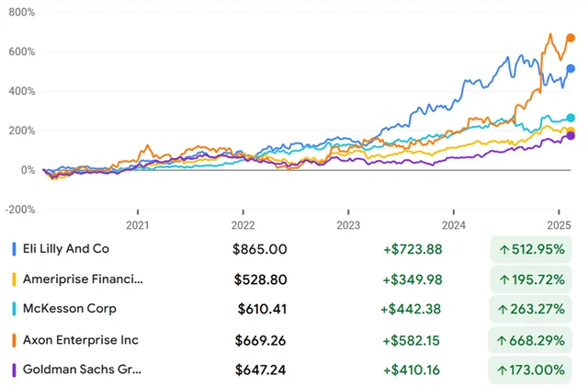Click the 2023 label on the time axis

click(x=348, y=224)
